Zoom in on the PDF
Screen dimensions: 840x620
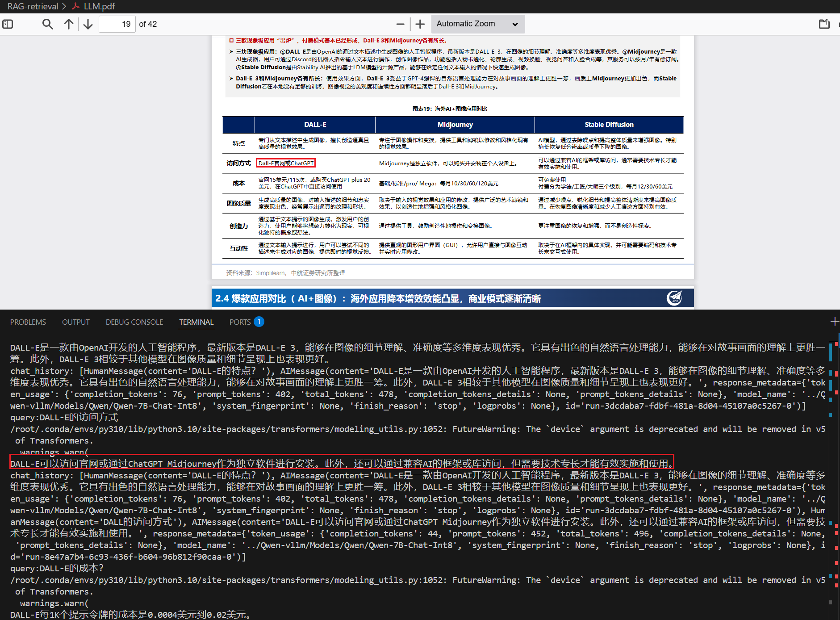(420, 24)
